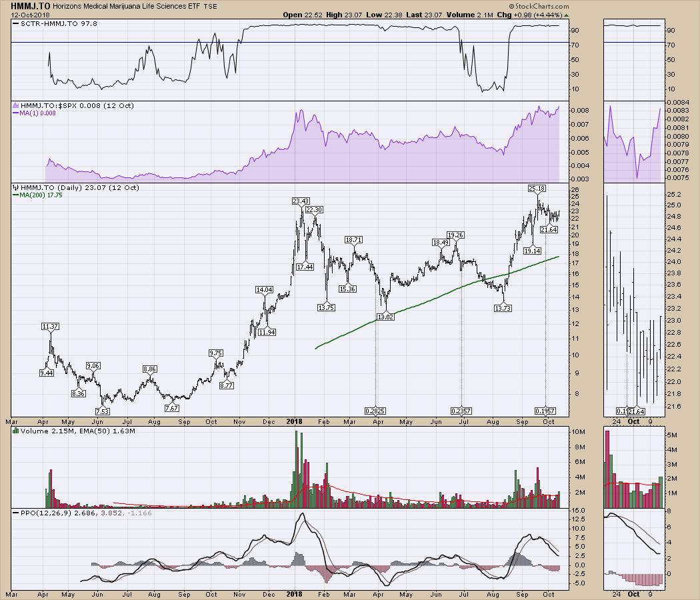Click the HMMJ.TO:$SPX 0.008 (12 Oct) legend

click(77, 106)
